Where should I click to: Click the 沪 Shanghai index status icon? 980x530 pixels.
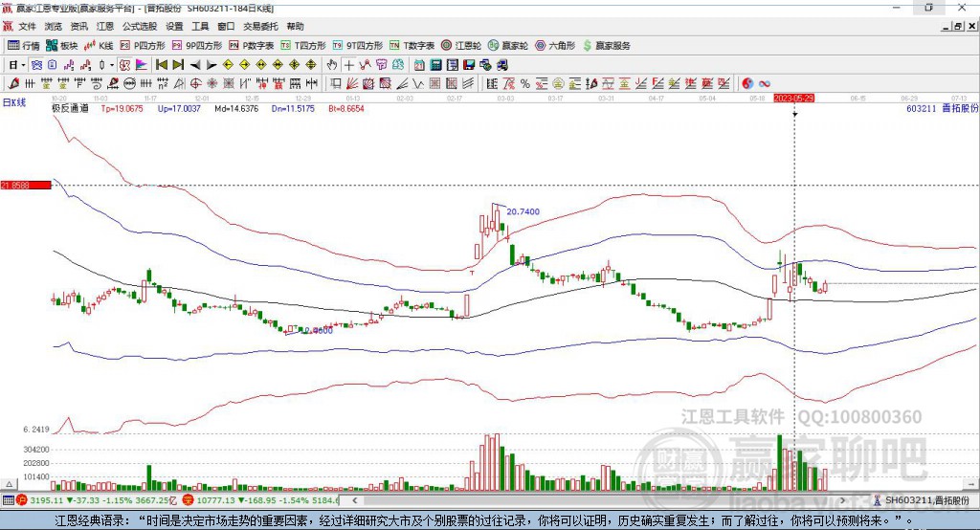tap(23, 500)
